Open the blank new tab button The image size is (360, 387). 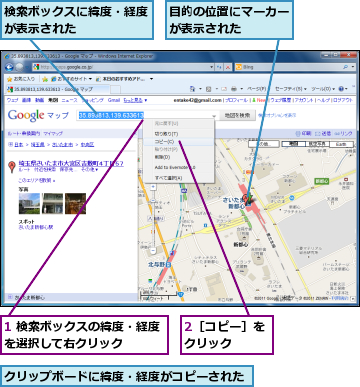(115, 89)
